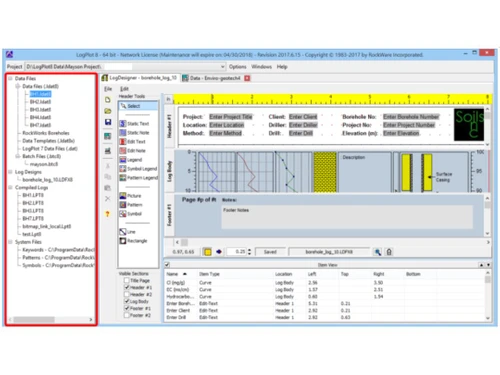Choose the Select tool in Header Tools

[139, 106]
